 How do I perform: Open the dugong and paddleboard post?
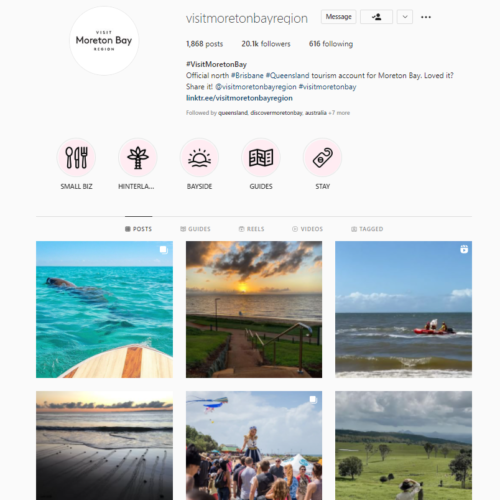(104, 309)
